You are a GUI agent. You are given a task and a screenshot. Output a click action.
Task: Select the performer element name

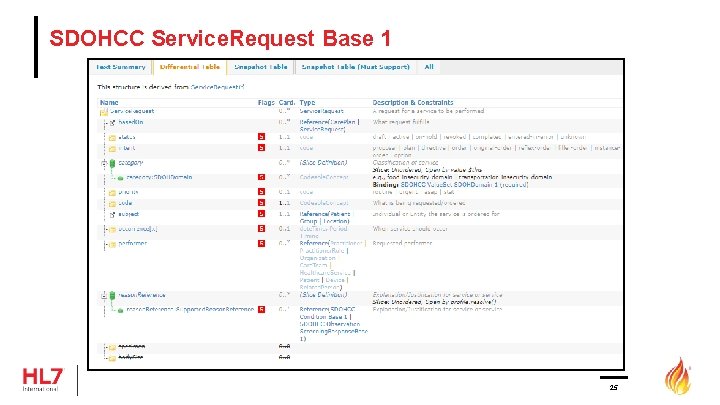coord(133,243)
